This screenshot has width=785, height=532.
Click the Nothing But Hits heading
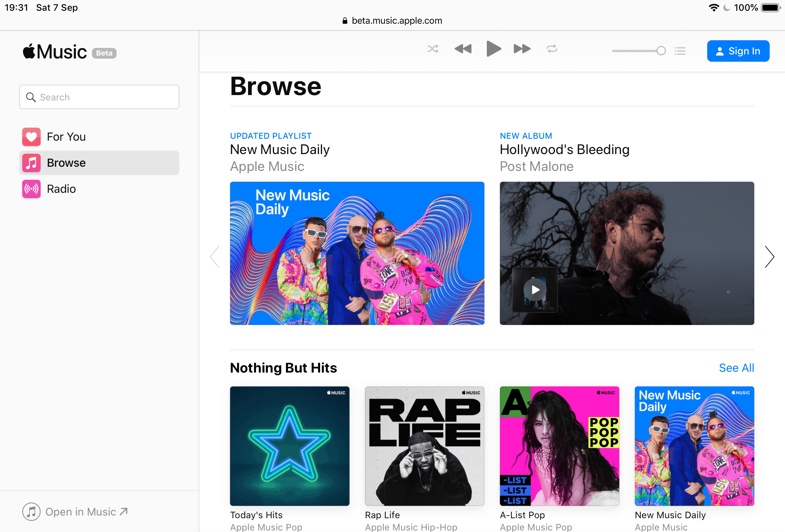tap(284, 368)
